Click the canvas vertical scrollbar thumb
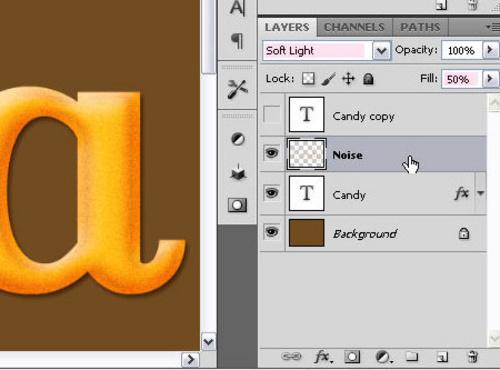 pos(209,38)
